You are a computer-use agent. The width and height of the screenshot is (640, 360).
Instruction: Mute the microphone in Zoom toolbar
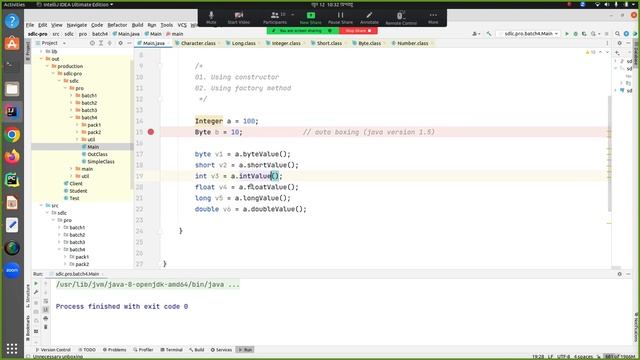(x=211, y=18)
